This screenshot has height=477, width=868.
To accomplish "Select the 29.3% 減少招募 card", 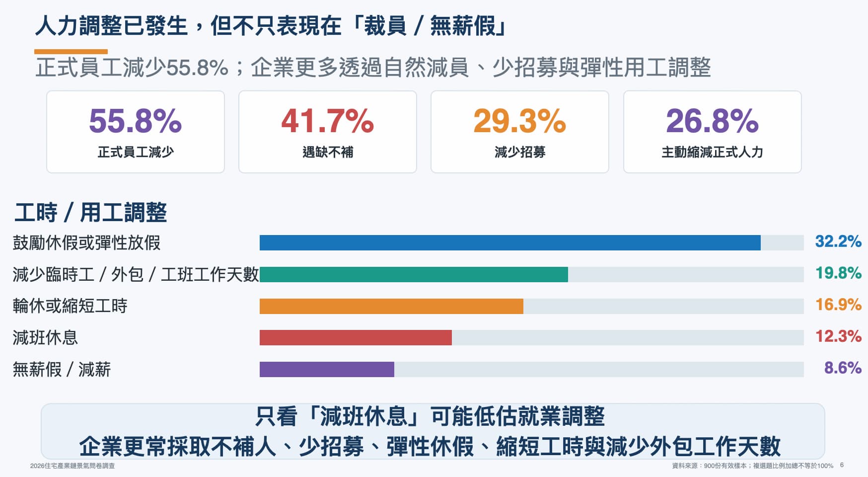I will [520, 132].
